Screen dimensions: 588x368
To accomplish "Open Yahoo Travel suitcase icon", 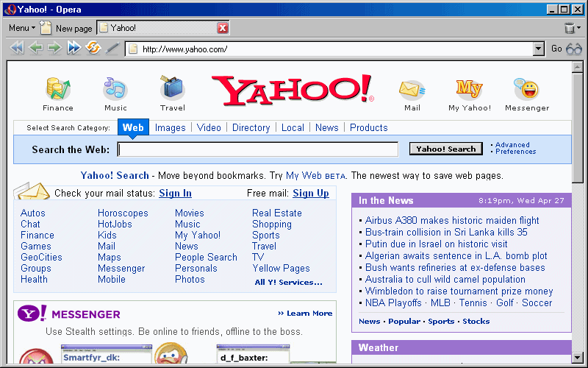I will (x=172, y=88).
